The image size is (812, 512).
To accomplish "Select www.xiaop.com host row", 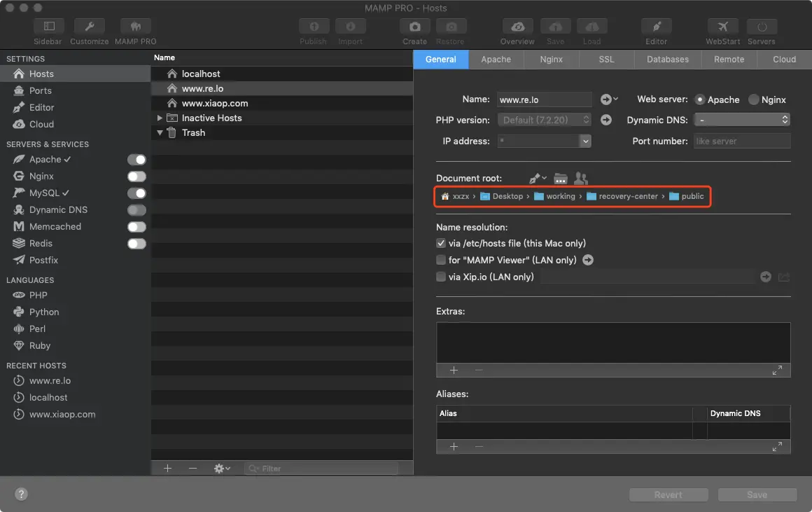I will (282, 103).
